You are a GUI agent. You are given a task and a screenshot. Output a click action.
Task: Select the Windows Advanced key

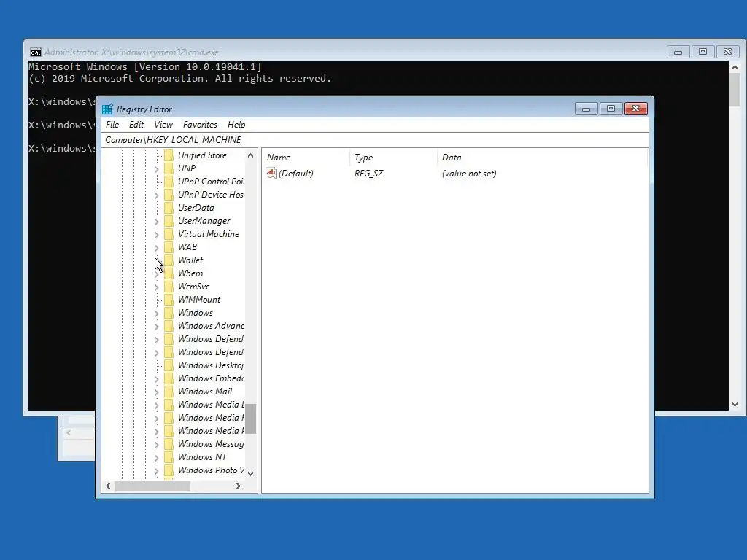point(211,326)
